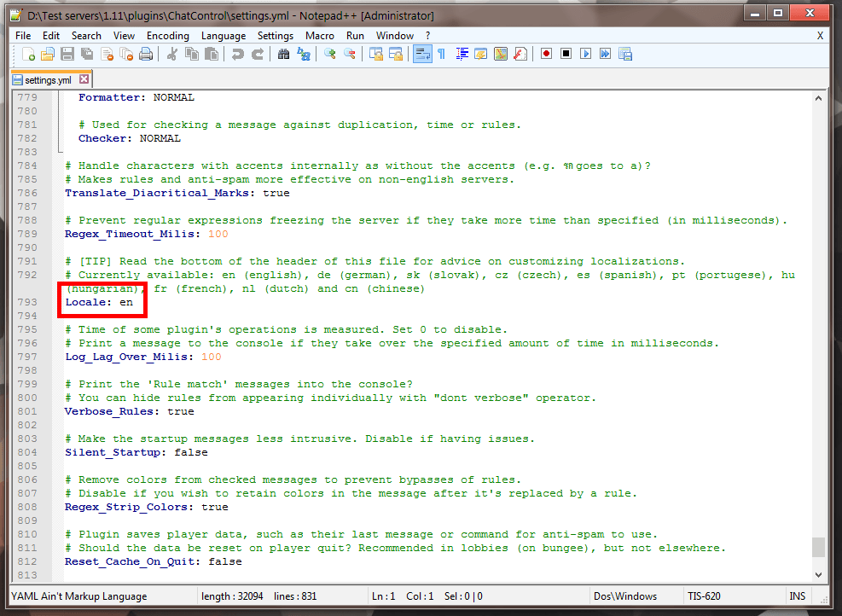Click Dos\Windows line ending in status bar
This screenshot has width=842, height=616.
tap(625, 596)
